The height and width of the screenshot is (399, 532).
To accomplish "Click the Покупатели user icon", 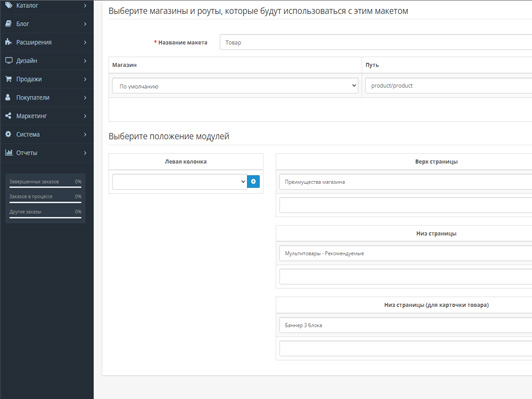I will pyautogui.click(x=8, y=97).
